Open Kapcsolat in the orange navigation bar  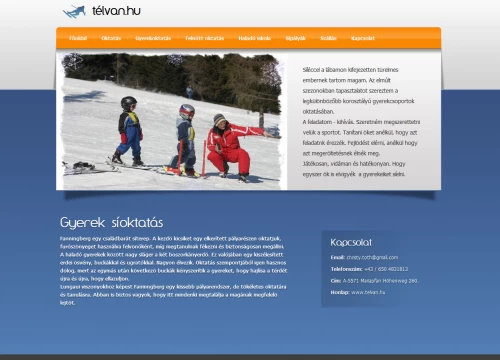[363, 38]
